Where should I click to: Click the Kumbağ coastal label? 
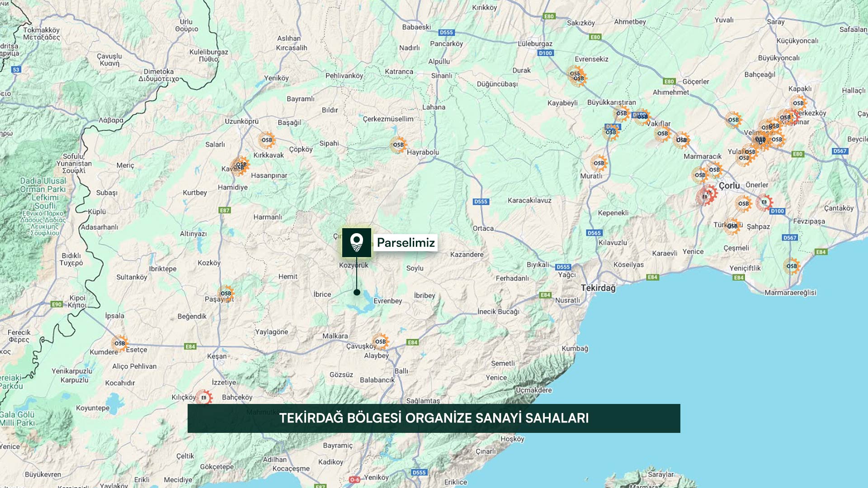coord(575,348)
